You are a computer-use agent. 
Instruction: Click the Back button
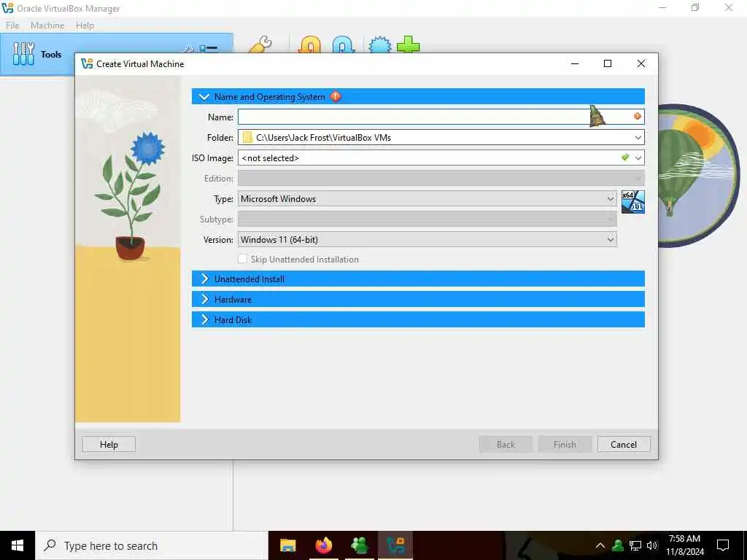pyautogui.click(x=506, y=444)
